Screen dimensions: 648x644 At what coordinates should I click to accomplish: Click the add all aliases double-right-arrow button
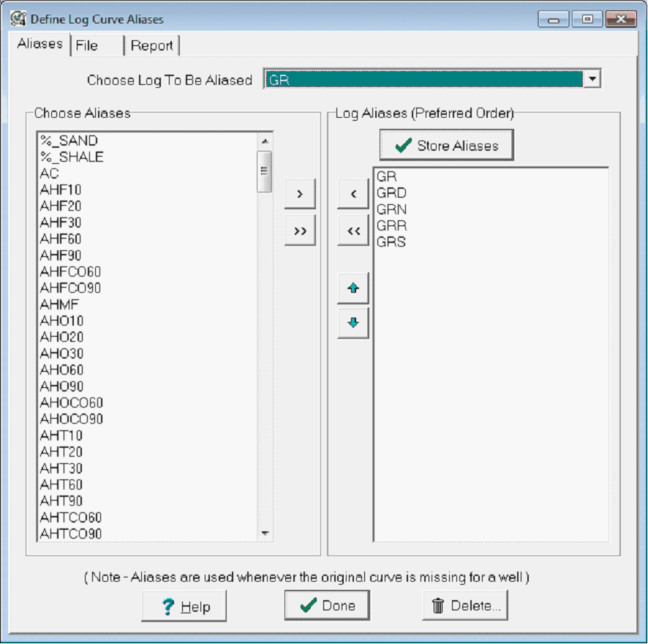click(x=300, y=231)
